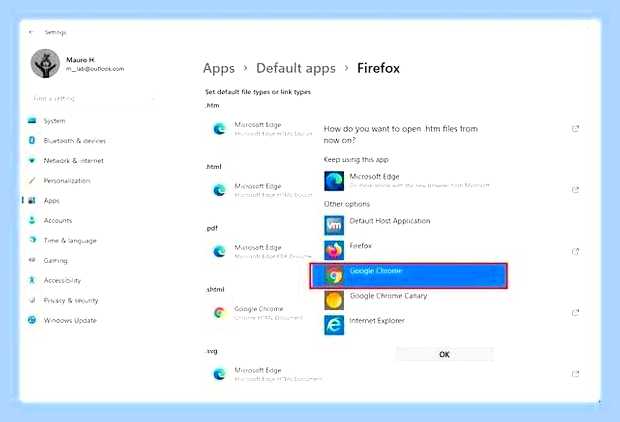Screen dimensions: 620x422
Task: Click the Edge icon beside .pdf
Action: 219,251
